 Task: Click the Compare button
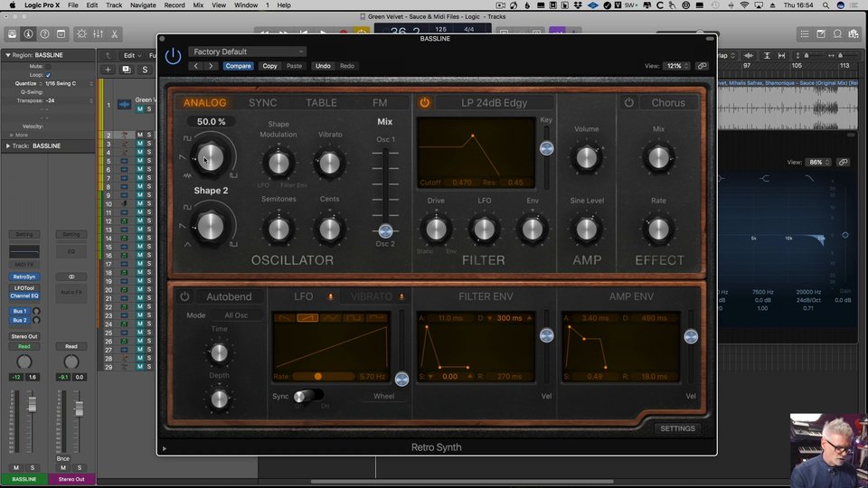click(x=238, y=66)
